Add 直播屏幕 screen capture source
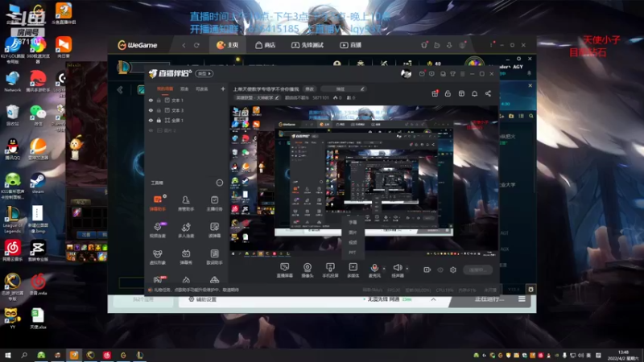This screenshot has width=644, height=362. coord(285,270)
